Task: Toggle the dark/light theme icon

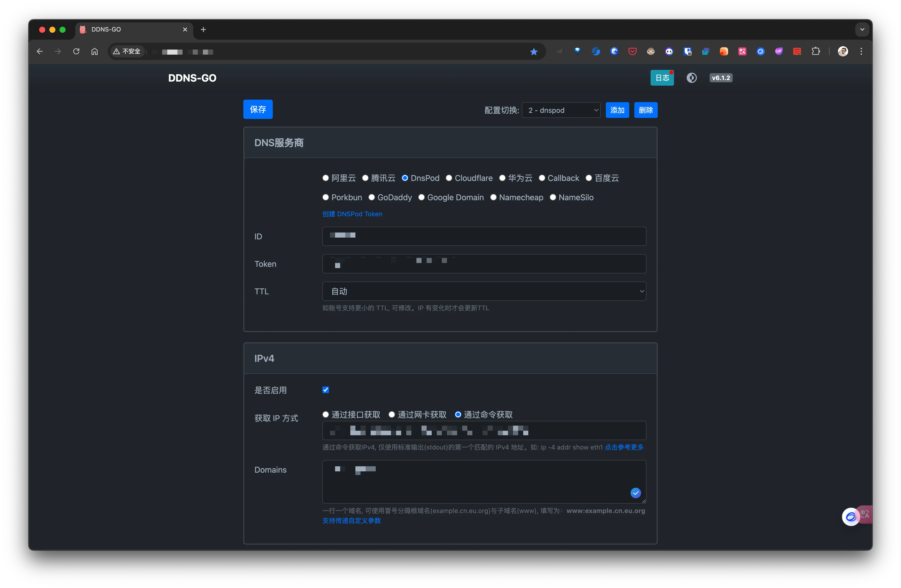Action: (692, 78)
